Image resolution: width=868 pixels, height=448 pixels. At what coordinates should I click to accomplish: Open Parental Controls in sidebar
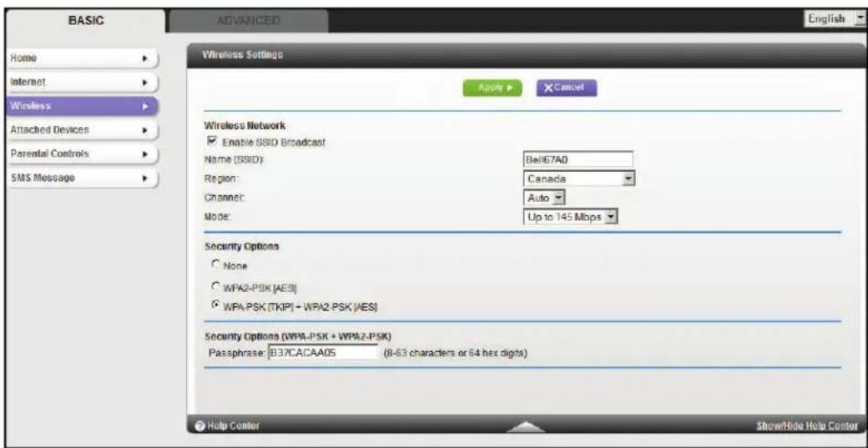tap(82, 154)
